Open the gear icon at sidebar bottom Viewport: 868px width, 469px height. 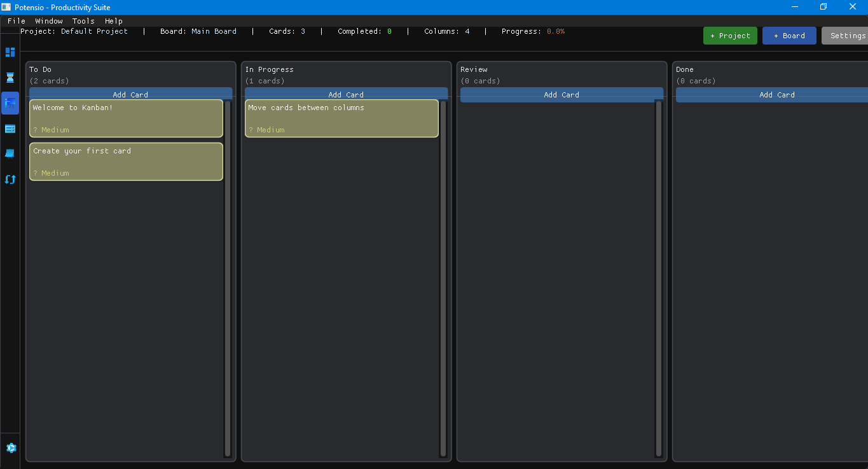tap(11, 448)
